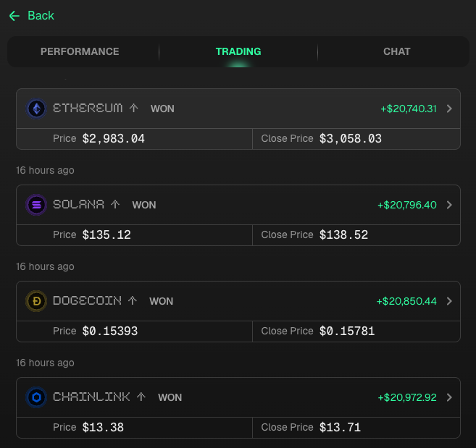Viewport: 476px width, 448px height.
Task: Click the Chainlink coin icon
Action: 36,397
